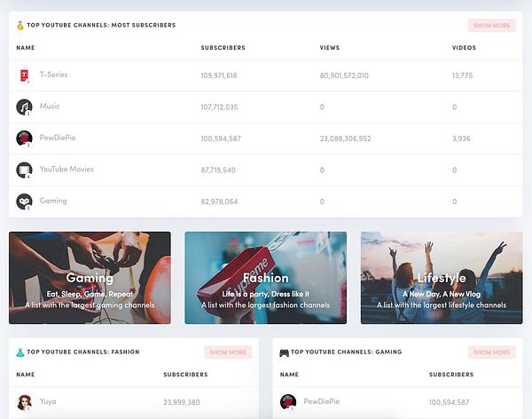This screenshot has width=532, height=419.
Task: Open PewDiePie link in Most Subscribers table
Action: pos(58,138)
